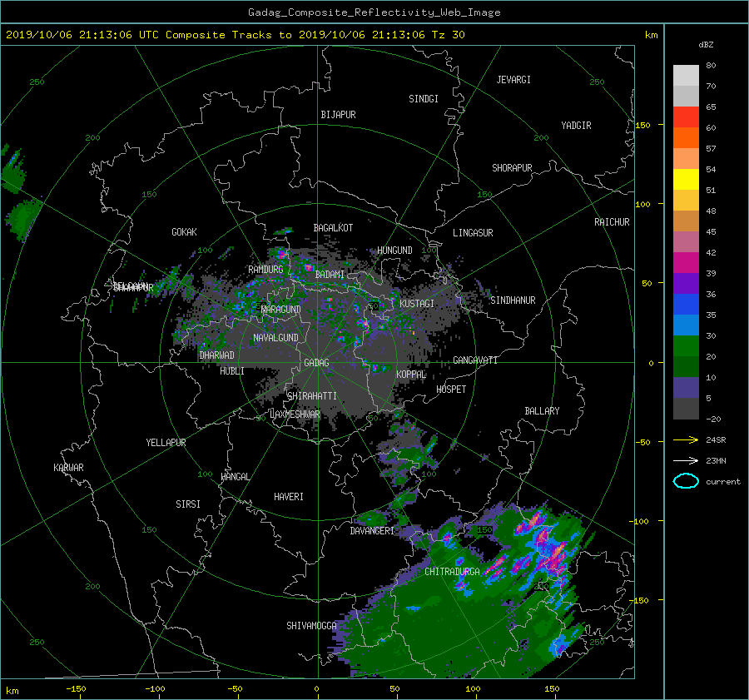Click the HANGAL city label

coord(235,477)
